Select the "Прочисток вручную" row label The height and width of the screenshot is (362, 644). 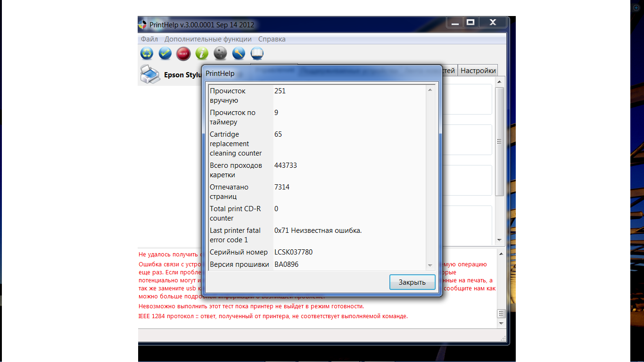(x=228, y=96)
